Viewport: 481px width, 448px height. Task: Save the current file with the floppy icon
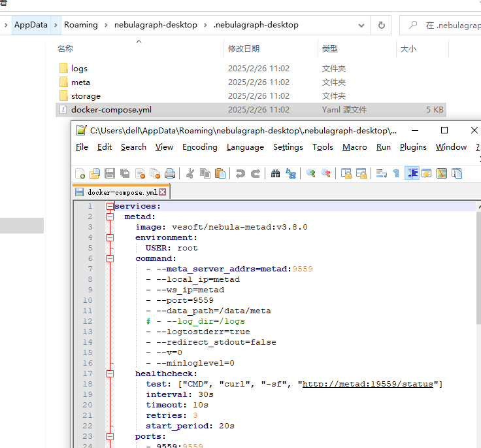tap(110, 173)
